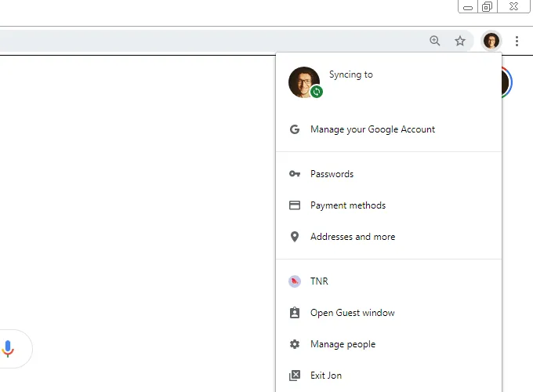Click the profile avatar in Chrome toolbar
Viewport: 533px width, 392px height.
point(491,41)
